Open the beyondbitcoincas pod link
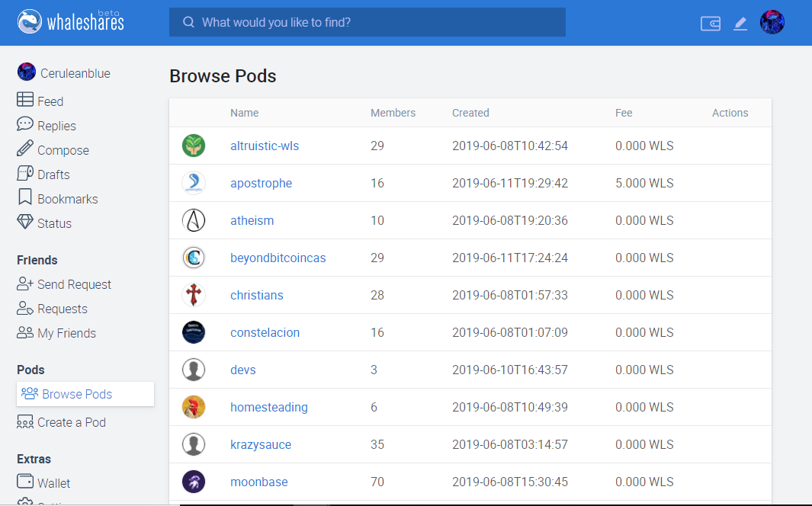The height and width of the screenshot is (506, 812). click(278, 258)
